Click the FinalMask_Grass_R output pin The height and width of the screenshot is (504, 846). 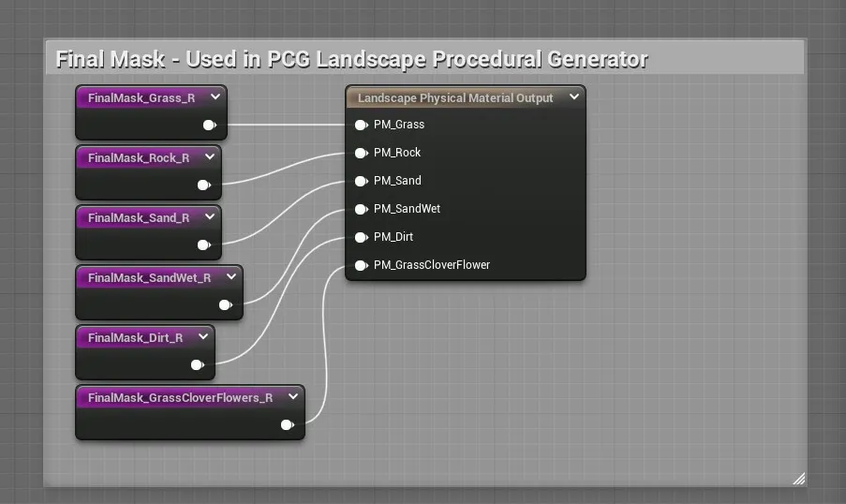[x=209, y=125]
